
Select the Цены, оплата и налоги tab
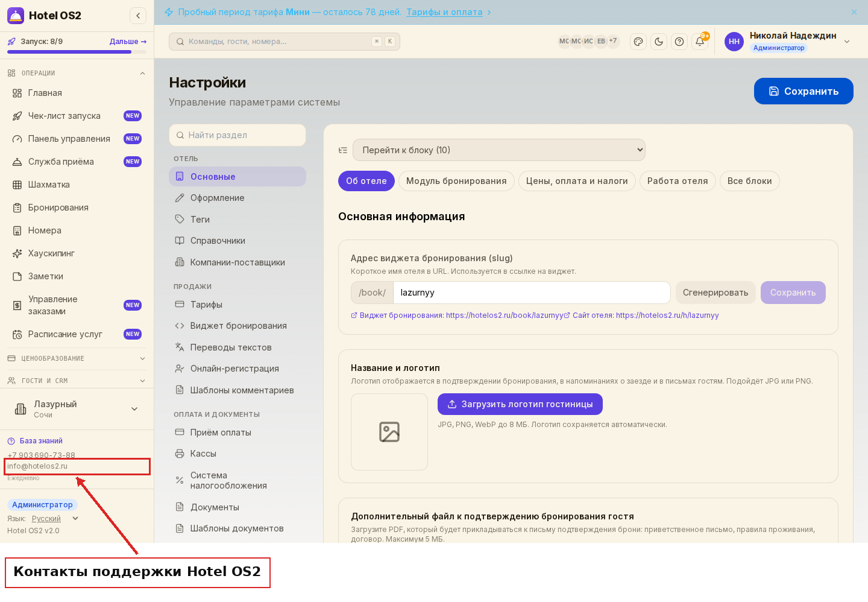point(577,181)
